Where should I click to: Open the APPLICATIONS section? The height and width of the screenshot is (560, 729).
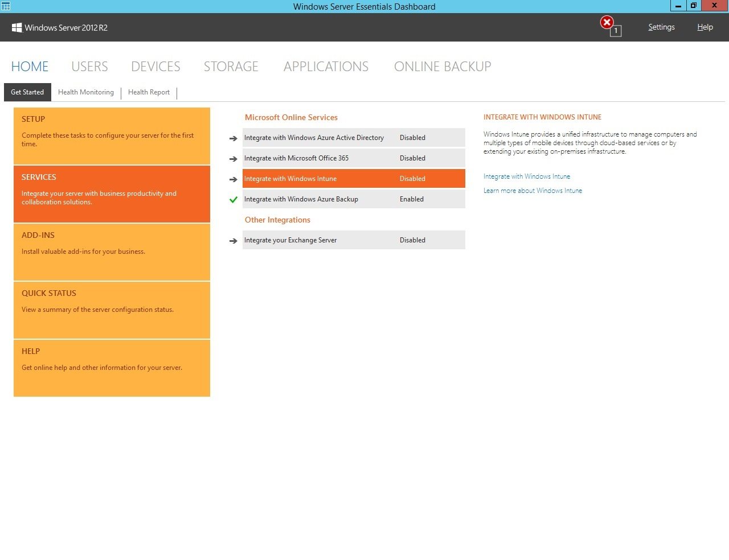pos(326,67)
